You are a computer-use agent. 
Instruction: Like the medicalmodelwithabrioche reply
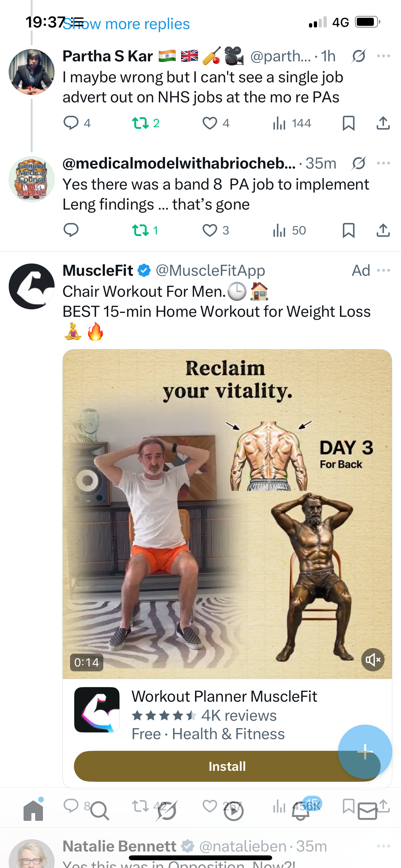click(x=210, y=231)
